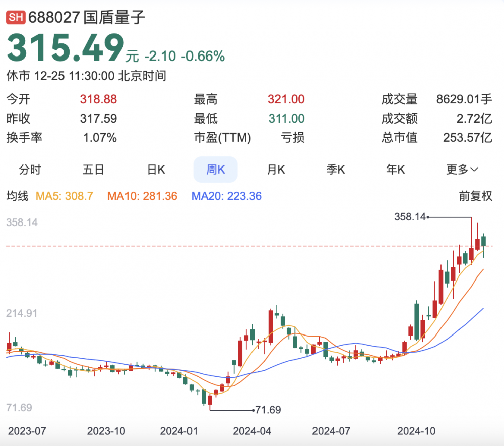Click the 2024-04 date axis label
This screenshot has height=446, width=504.
(x=252, y=431)
